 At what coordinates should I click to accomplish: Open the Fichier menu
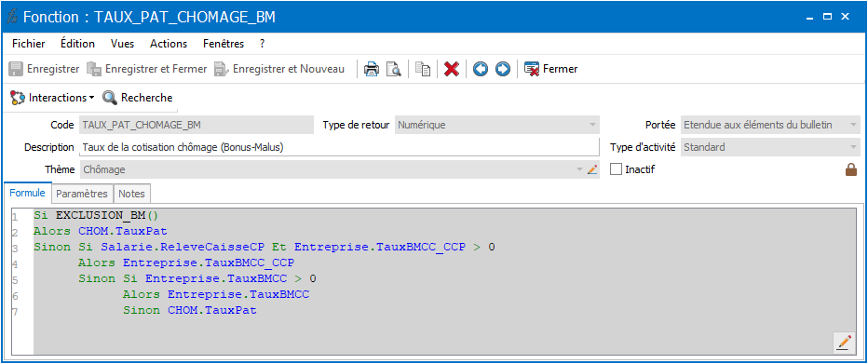tap(29, 44)
